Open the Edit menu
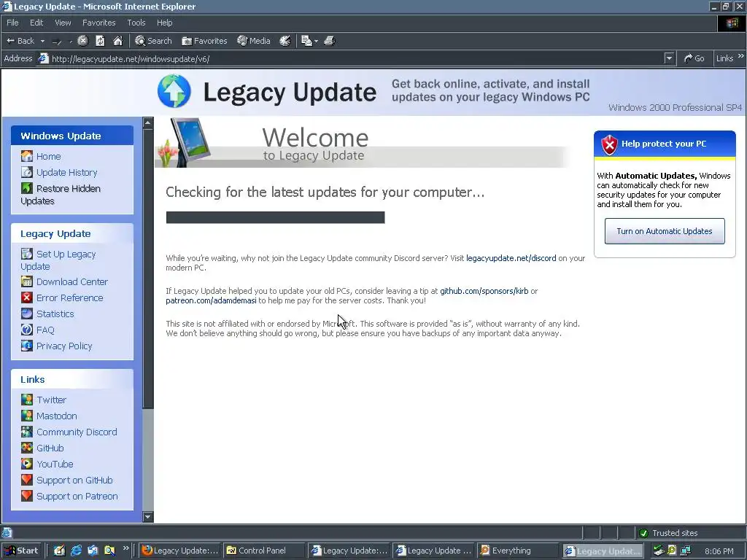 pyautogui.click(x=36, y=23)
